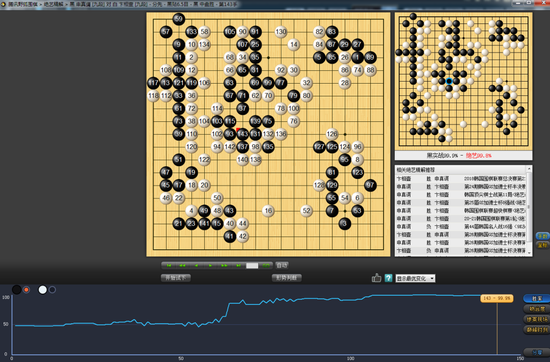Click the move 143 marker on graph
The width and height of the screenshot is (550, 362).
click(497, 298)
